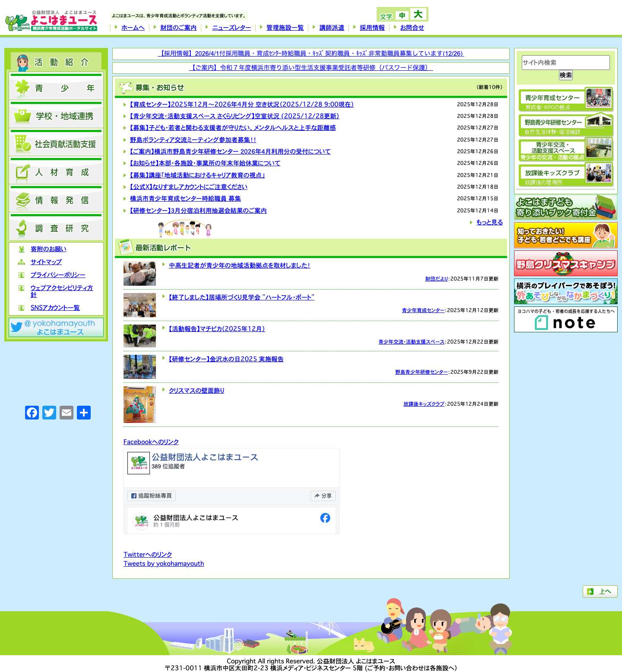
Task: Select the Facebook sharing icon
Action: pos(32,413)
